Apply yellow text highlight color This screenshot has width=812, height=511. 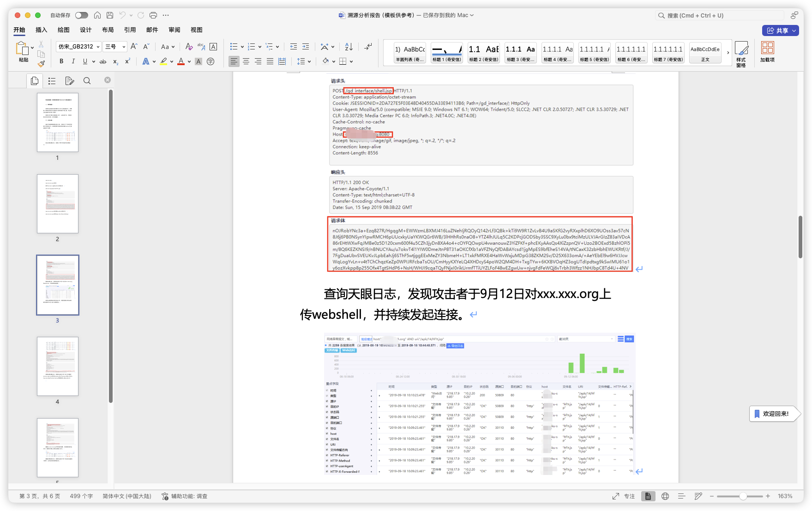[x=164, y=61]
